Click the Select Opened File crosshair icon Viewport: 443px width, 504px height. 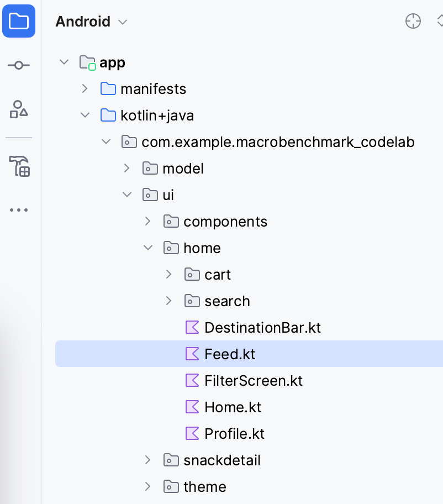point(413,22)
